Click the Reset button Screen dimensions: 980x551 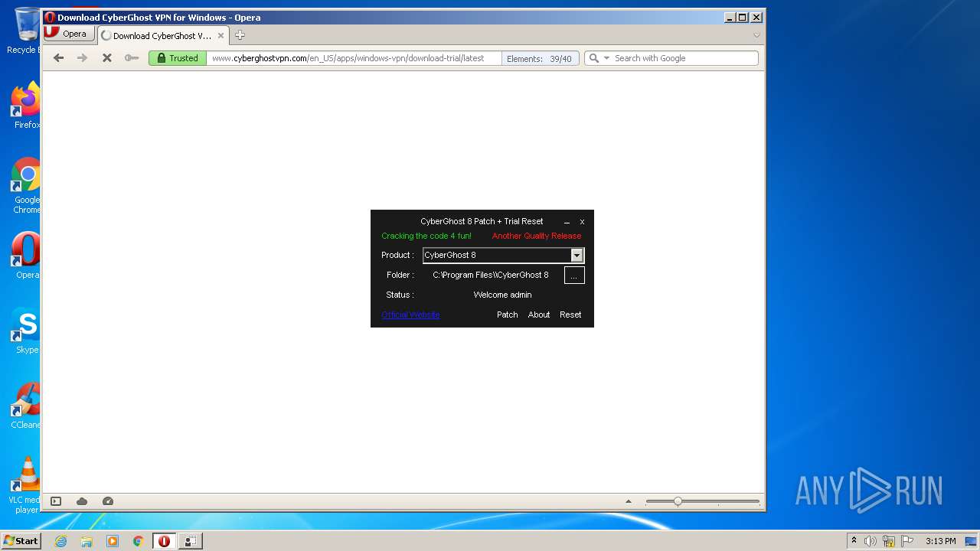570,315
